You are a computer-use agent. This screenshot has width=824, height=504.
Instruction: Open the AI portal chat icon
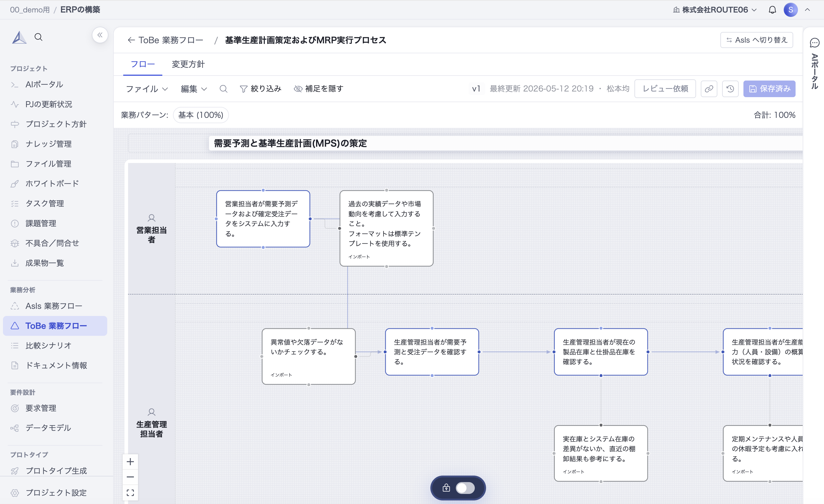(814, 43)
